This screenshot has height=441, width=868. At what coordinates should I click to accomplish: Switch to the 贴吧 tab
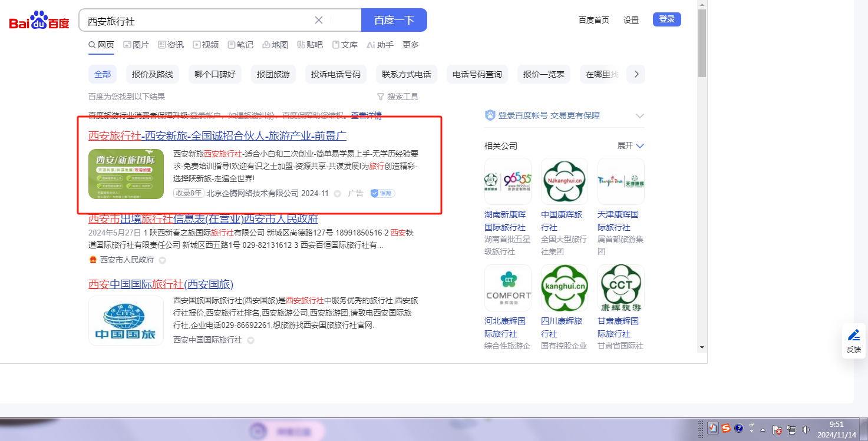[310, 45]
